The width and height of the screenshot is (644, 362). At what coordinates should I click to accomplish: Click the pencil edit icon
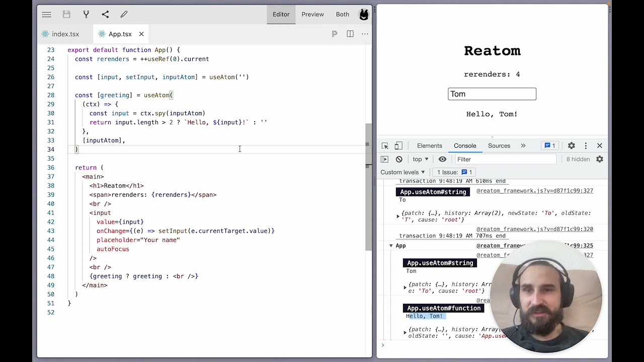[124, 15]
